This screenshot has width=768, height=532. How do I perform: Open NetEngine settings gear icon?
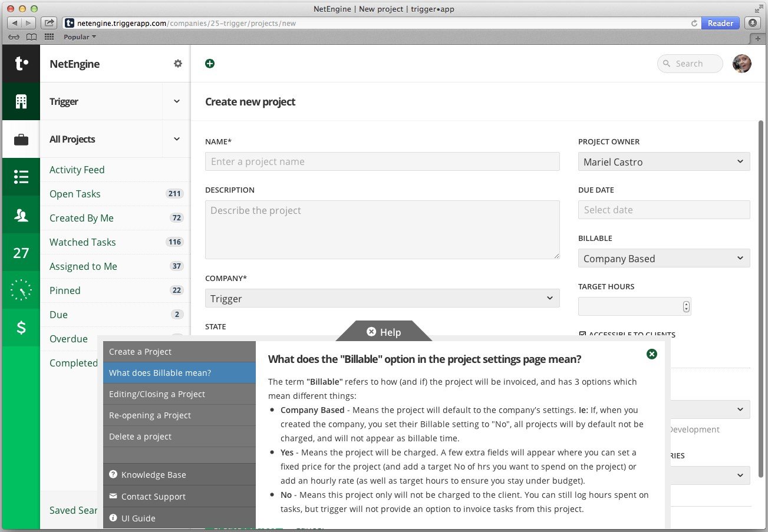click(178, 64)
